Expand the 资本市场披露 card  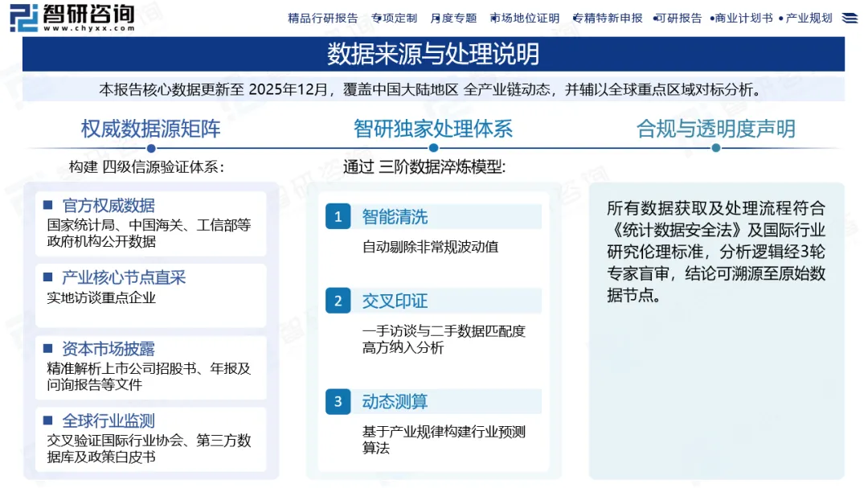(x=150, y=370)
